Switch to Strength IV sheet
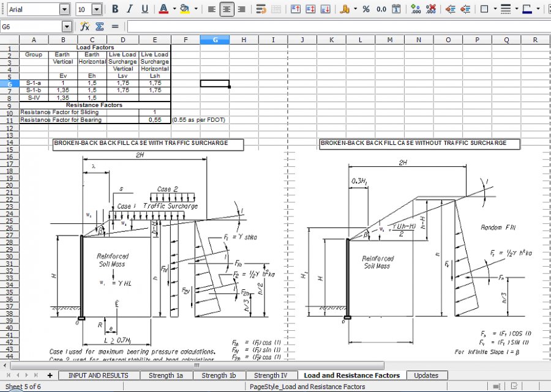 [x=271, y=375]
